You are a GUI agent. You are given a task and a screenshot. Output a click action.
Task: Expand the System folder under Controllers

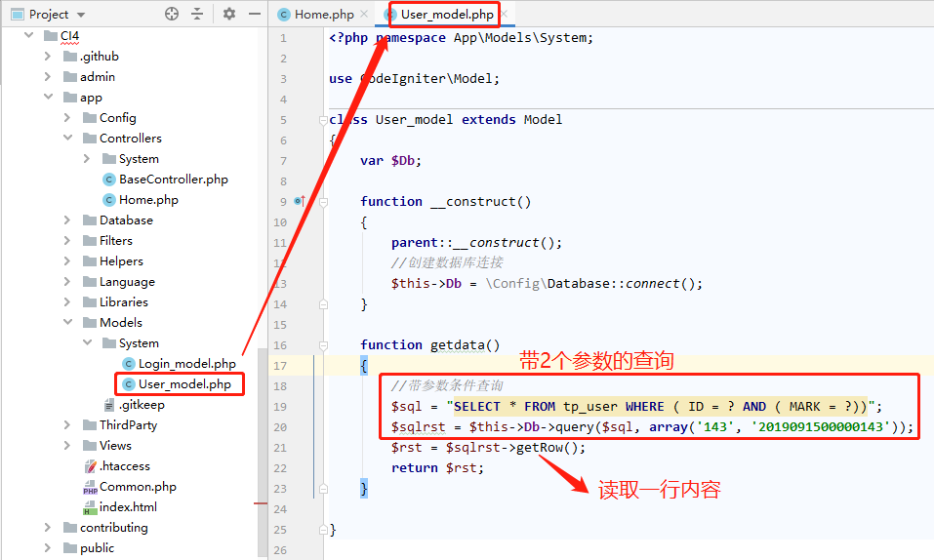point(87,158)
